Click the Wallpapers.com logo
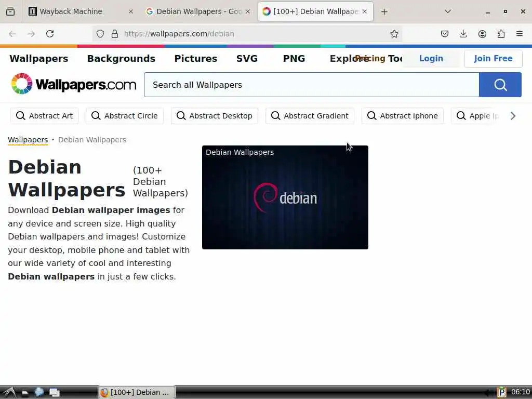 click(73, 84)
